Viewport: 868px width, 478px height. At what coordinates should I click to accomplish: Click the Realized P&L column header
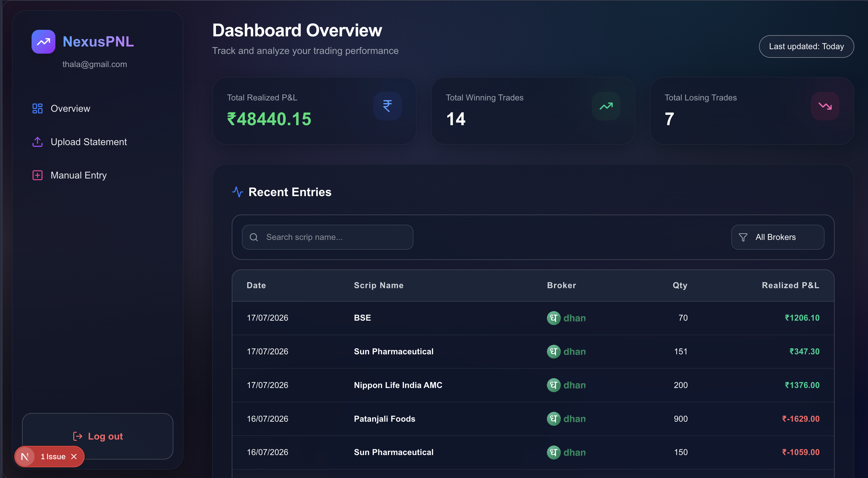[x=791, y=285]
